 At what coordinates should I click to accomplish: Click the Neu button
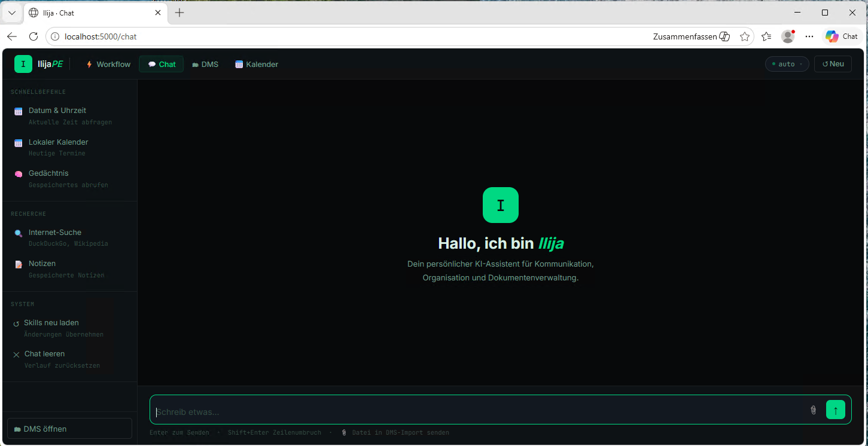point(833,64)
